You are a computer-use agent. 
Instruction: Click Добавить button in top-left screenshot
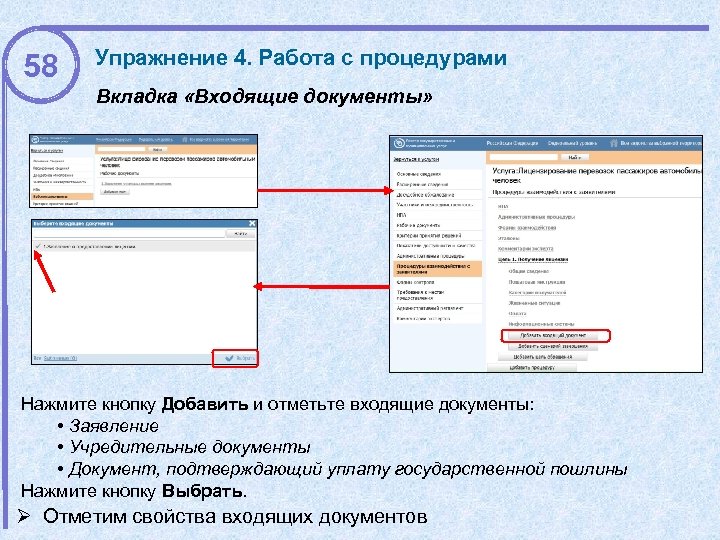115,191
